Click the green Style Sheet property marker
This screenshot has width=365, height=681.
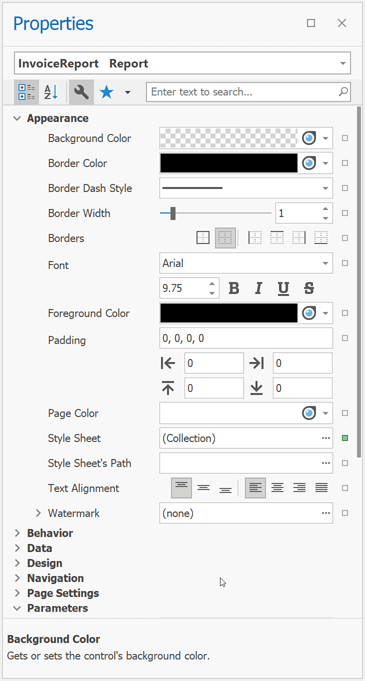[x=345, y=438]
